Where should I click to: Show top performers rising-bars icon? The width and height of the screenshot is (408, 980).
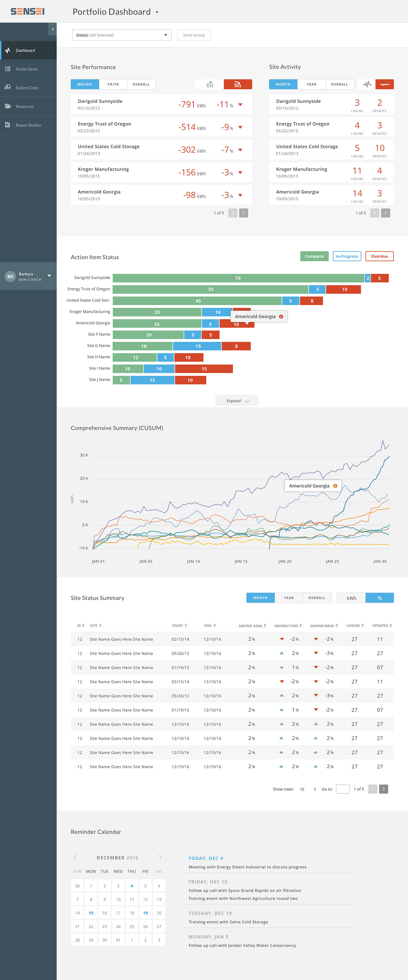(210, 85)
